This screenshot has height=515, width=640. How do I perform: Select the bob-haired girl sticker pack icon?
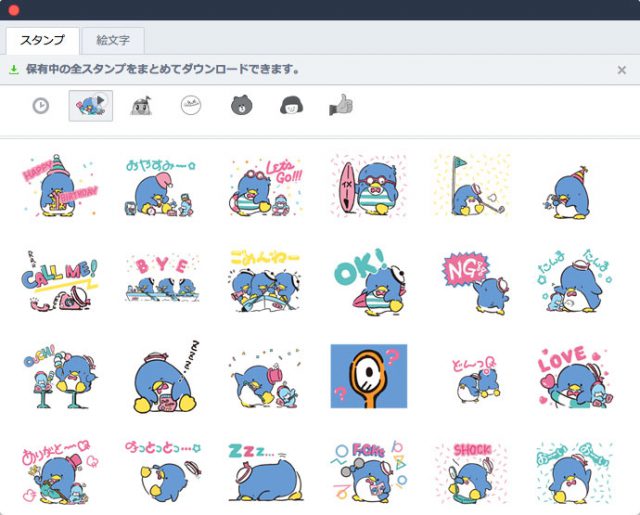pos(291,106)
